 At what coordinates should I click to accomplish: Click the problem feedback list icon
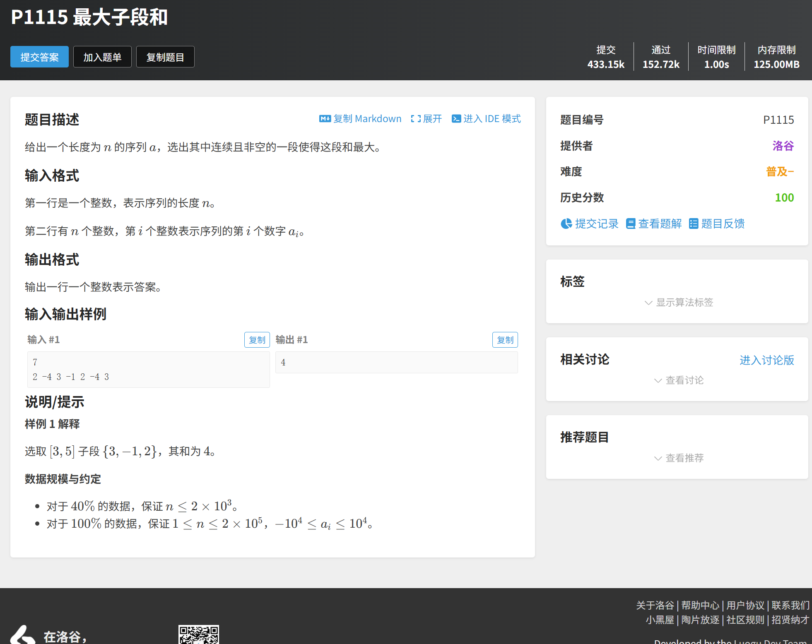pos(693,224)
